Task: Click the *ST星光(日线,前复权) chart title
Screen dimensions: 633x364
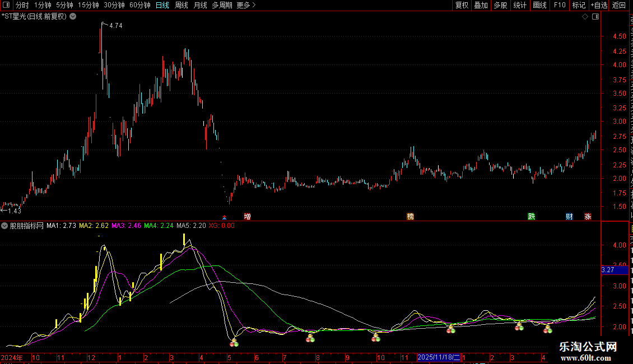Action: pos(34,17)
